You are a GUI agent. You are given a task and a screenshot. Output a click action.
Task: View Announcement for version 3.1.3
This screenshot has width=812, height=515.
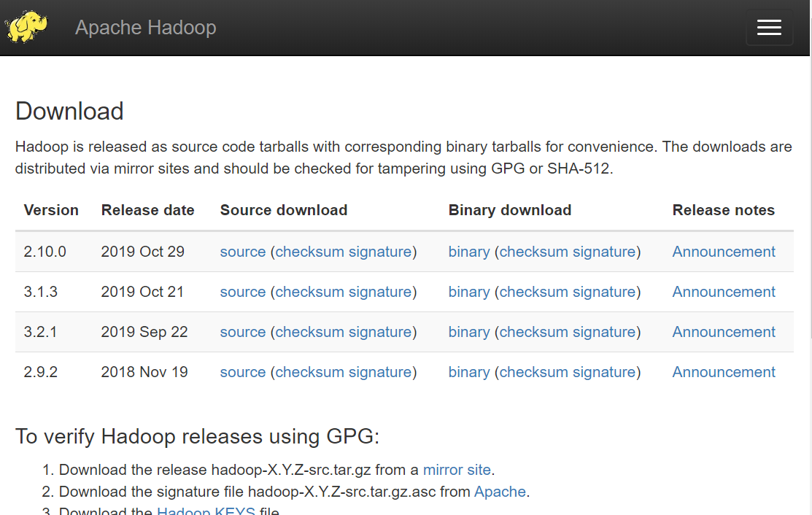724,292
